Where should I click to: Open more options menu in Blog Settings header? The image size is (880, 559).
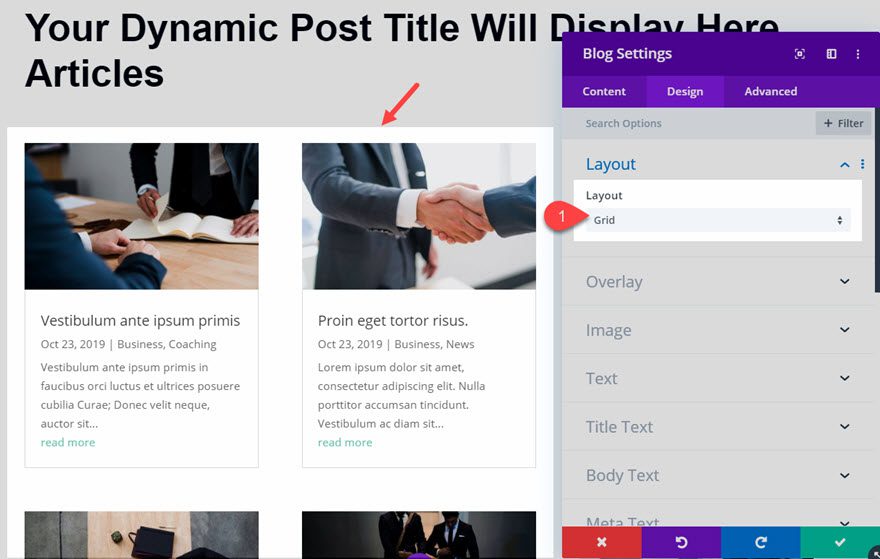tap(858, 54)
